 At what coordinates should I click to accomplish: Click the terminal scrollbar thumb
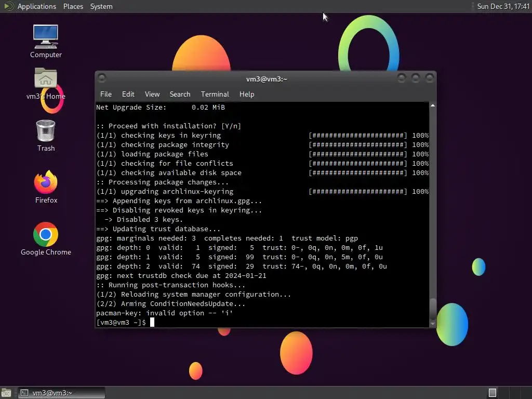[433, 309]
